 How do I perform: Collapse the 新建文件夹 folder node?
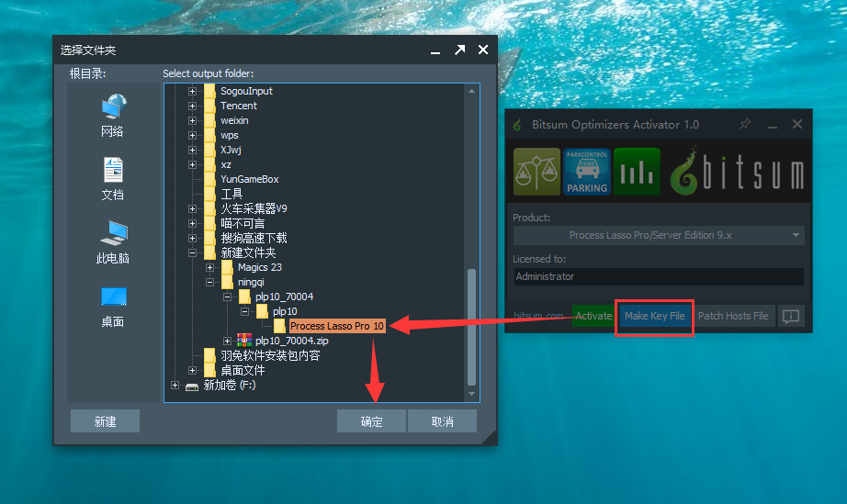click(x=192, y=252)
